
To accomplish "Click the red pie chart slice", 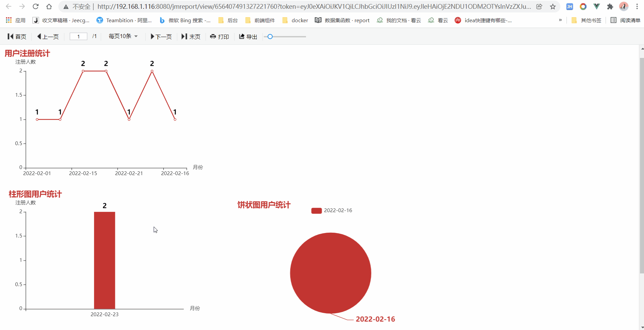I will tap(331, 273).
